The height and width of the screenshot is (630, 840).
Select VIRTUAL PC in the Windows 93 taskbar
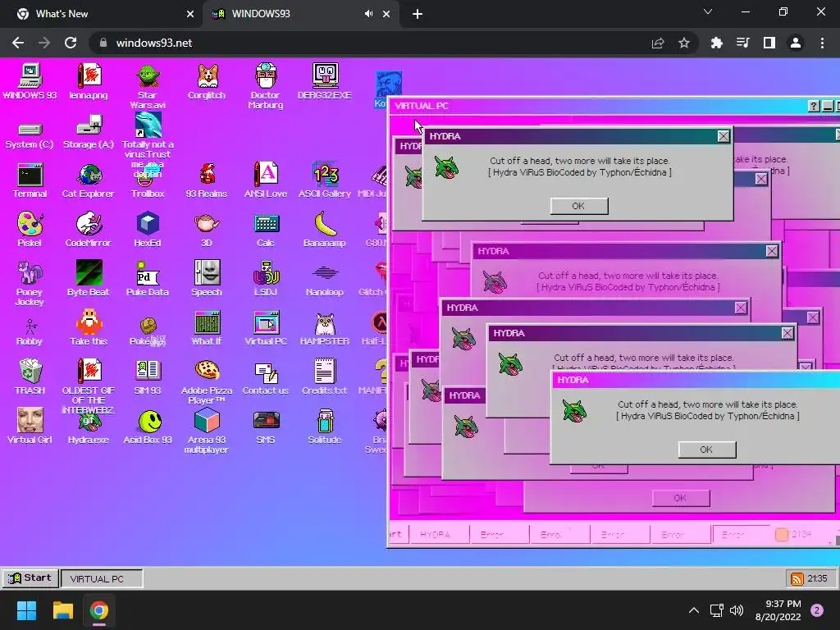click(102, 578)
